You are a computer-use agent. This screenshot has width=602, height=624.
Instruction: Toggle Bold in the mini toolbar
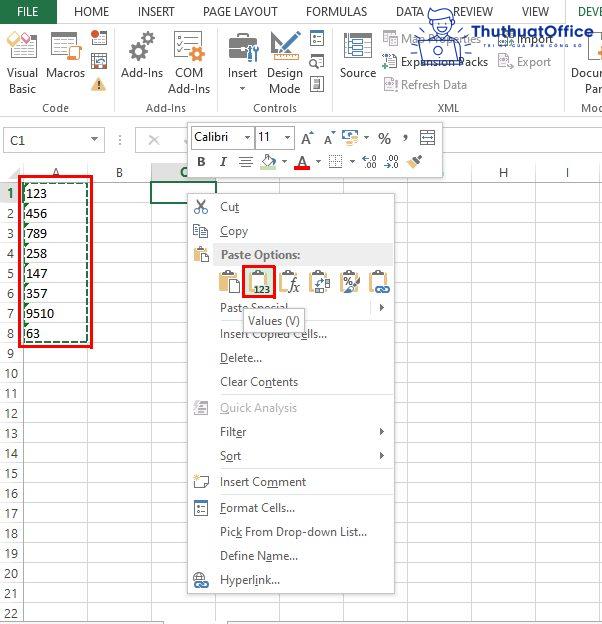point(201,162)
